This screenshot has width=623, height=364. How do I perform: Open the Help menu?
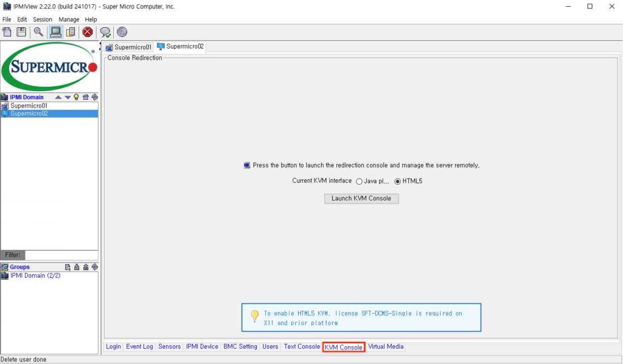91,19
